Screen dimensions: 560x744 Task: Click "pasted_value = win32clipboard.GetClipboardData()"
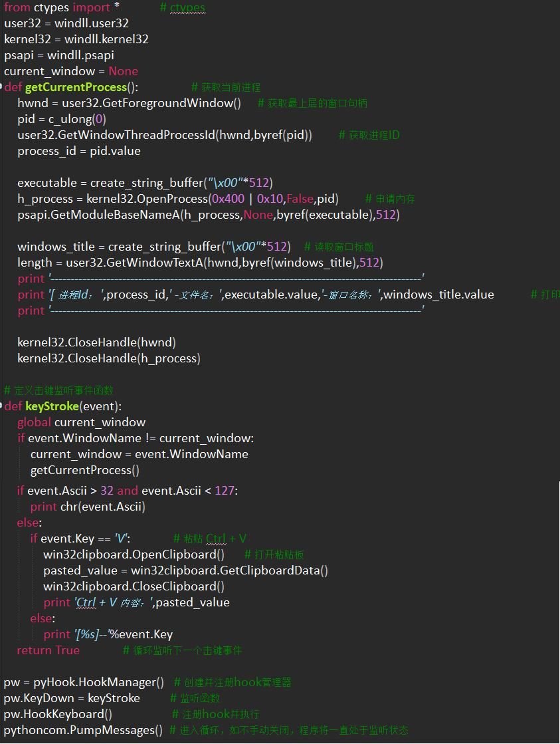pos(185,570)
